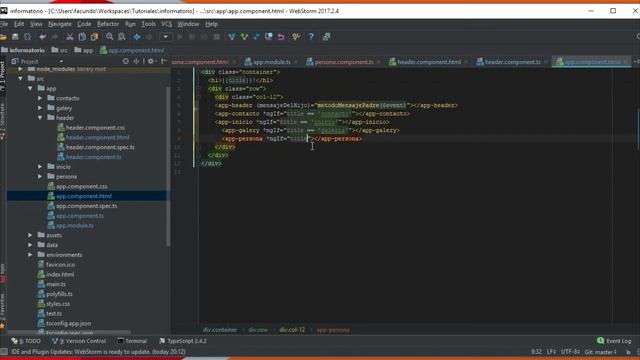The width and height of the screenshot is (640, 360).
Task: Click the rightmost green toolbar icon
Action: [327, 37]
